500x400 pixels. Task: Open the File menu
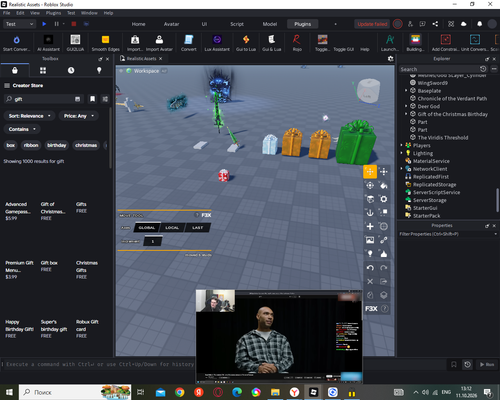(x=7, y=13)
